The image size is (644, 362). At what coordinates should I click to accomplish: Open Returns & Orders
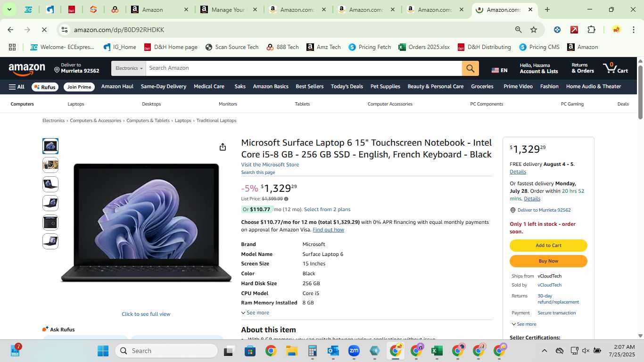coord(583,68)
